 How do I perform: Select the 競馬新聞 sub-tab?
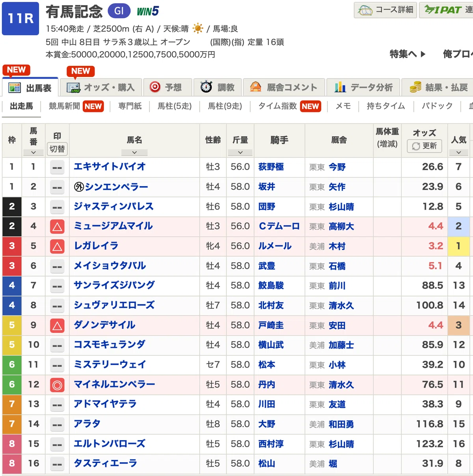tap(76, 106)
